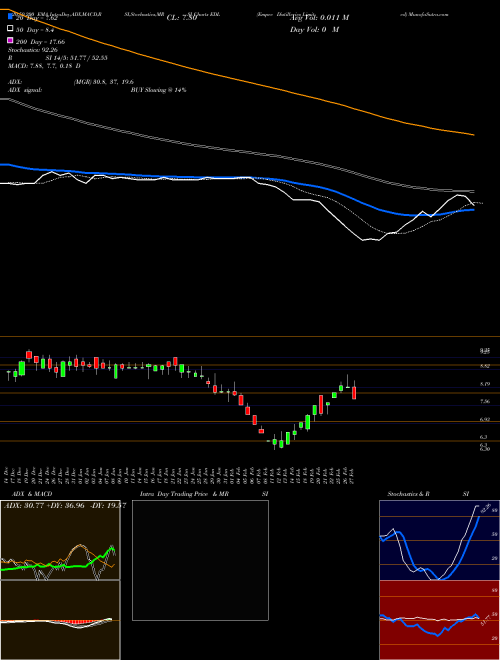Screen dimensions: 500x660
Task: Click the white 50 Day EMA legend swatch
Action: coord(10,29)
